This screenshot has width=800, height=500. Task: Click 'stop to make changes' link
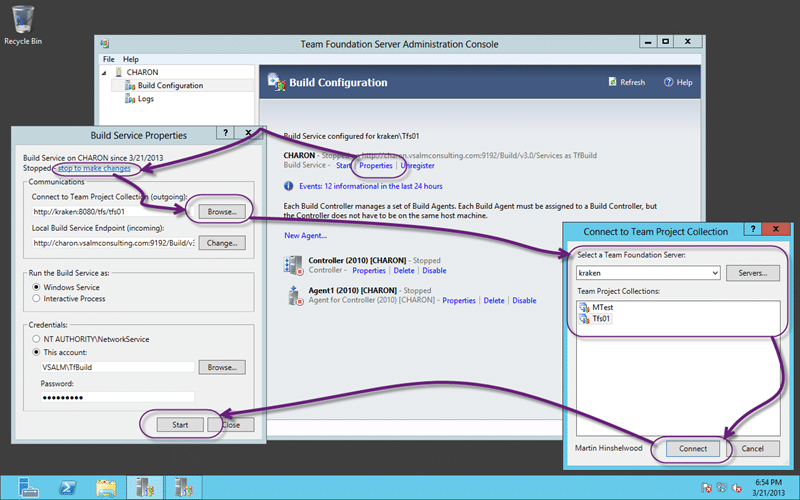click(x=94, y=168)
